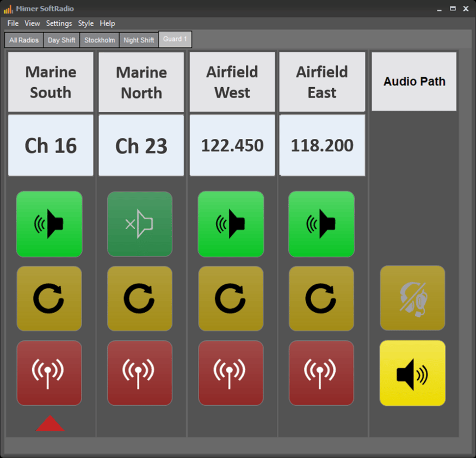Click replay button under Marine South
The width and height of the screenshot is (476, 458).
49,298
